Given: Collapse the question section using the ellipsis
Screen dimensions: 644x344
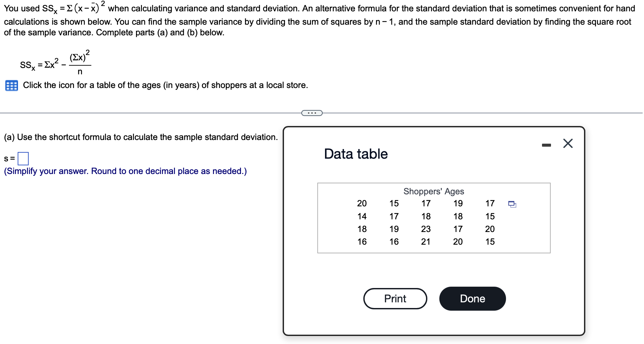Looking at the screenshot, I should pyautogui.click(x=311, y=113).
